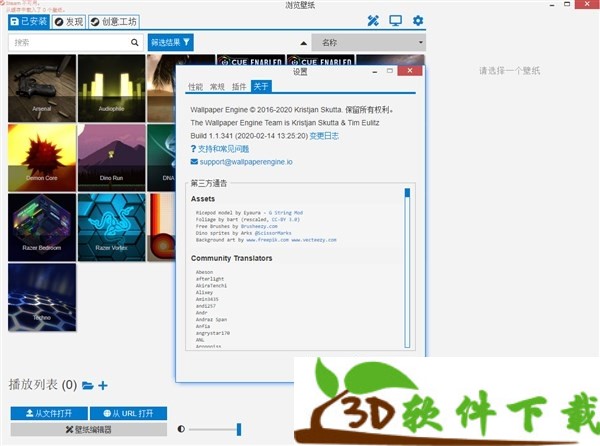Image resolution: width=600 pixels, height=446 pixels.
Task: Select the 关于 settings tab
Action: [261, 86]
